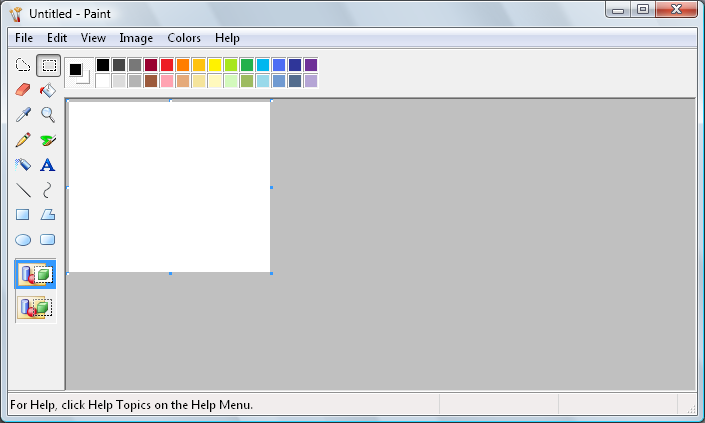Image resolution: width=705 pixels, height=423 pixels.
Task: Pick the Eraser tool
Action: pos(23,90)
